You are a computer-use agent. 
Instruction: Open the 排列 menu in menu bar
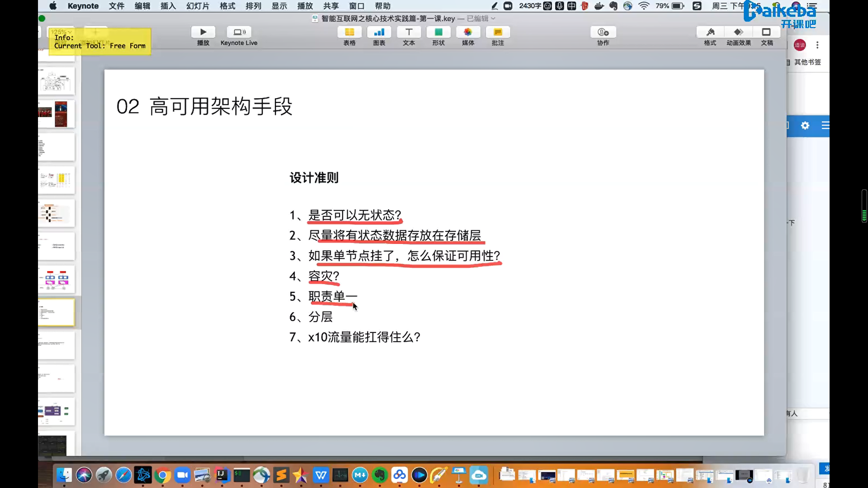tap(253, 6)
